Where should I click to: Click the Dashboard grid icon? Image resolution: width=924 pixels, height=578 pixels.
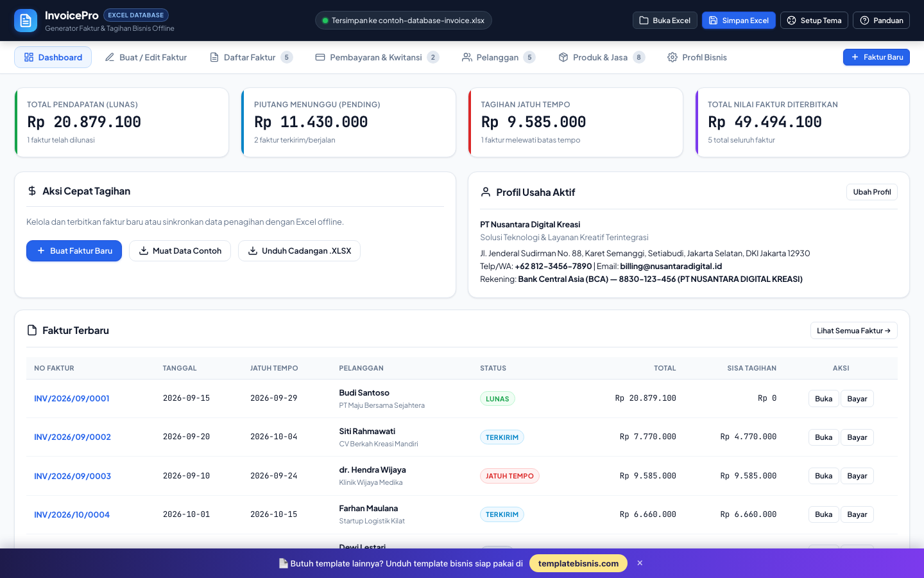pyautogui.click(x=29, y=57)
